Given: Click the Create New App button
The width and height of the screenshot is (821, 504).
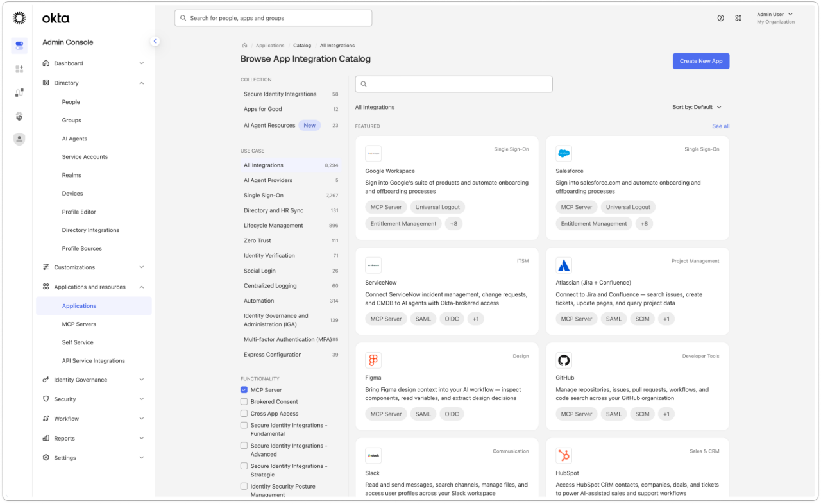Looking at the screenshot, I should point(701,61).
